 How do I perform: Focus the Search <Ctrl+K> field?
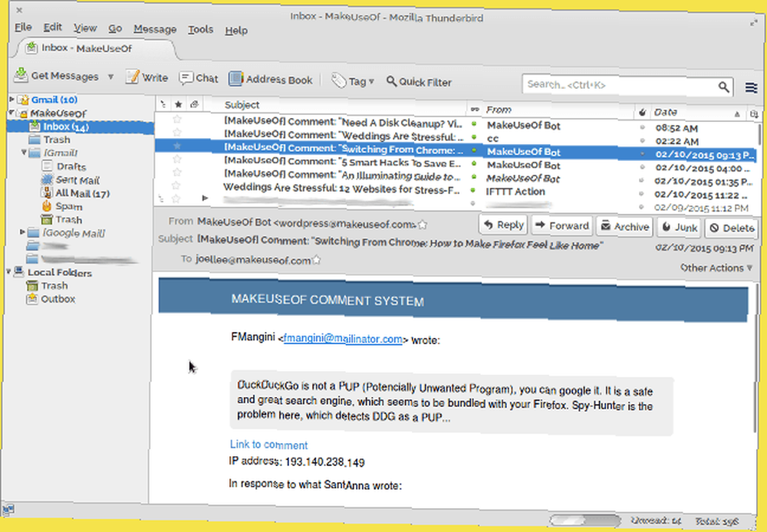pos(627,86)
